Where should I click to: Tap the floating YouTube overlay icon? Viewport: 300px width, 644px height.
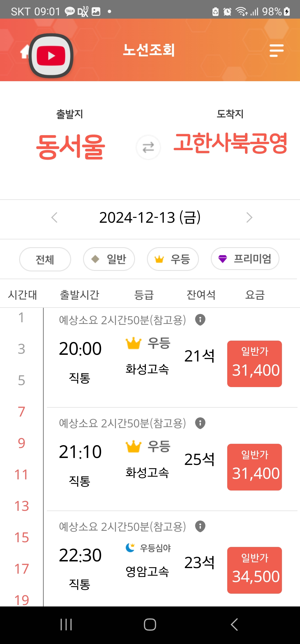coord(51,56)
